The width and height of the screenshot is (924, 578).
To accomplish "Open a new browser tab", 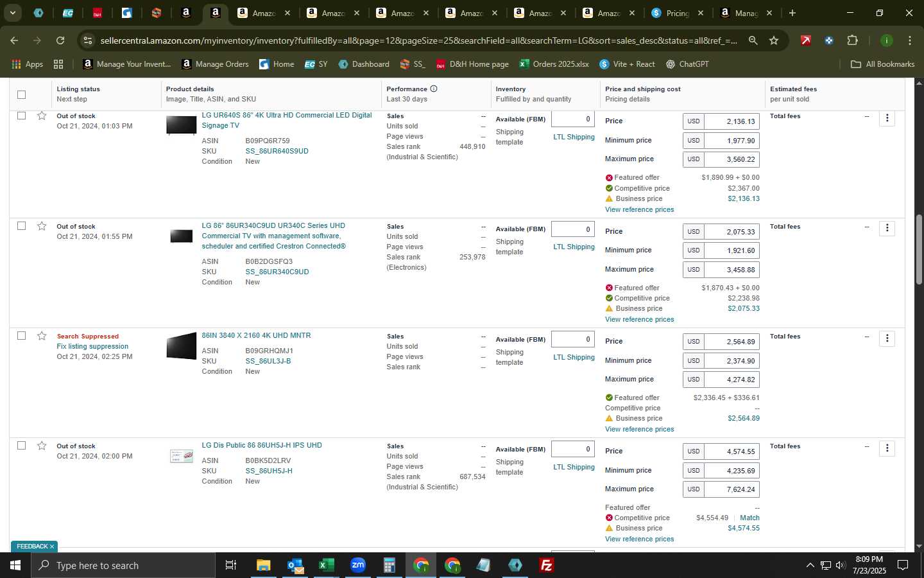I will click(792, 13).
